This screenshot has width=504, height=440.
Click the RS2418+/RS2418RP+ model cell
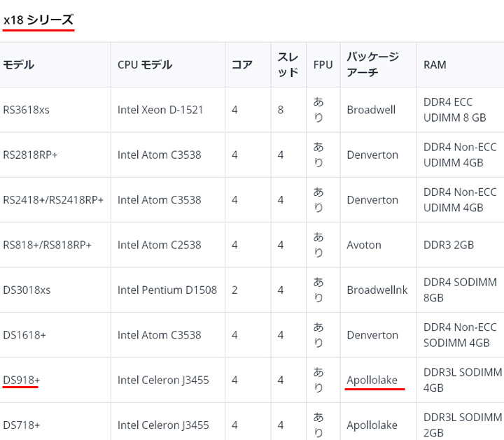click(x=53, y=200)
